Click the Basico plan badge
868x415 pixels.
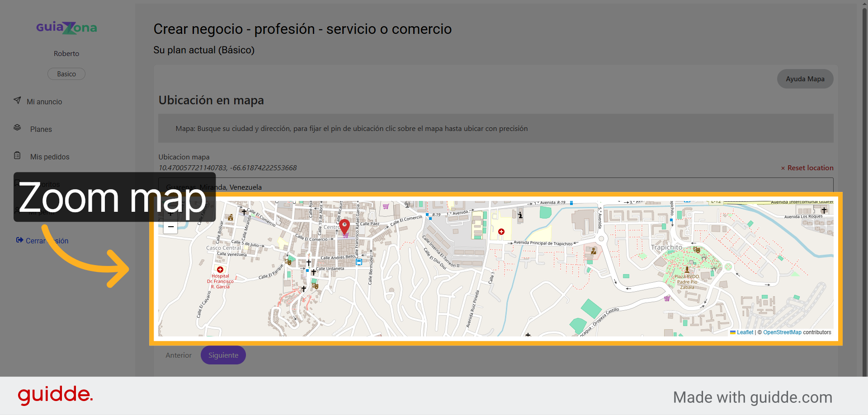click(x=66, y=74)
